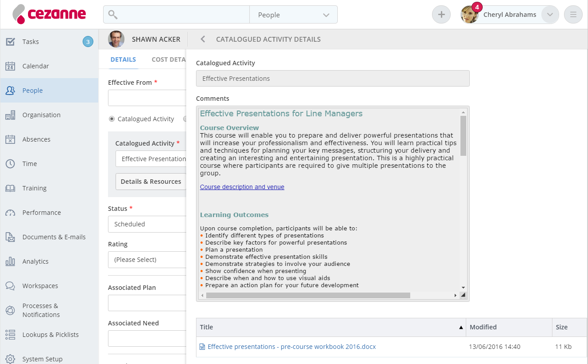Open the pre-course workbook document link
The height and width of the screenshot is (364, 588).
click(292, 347)
